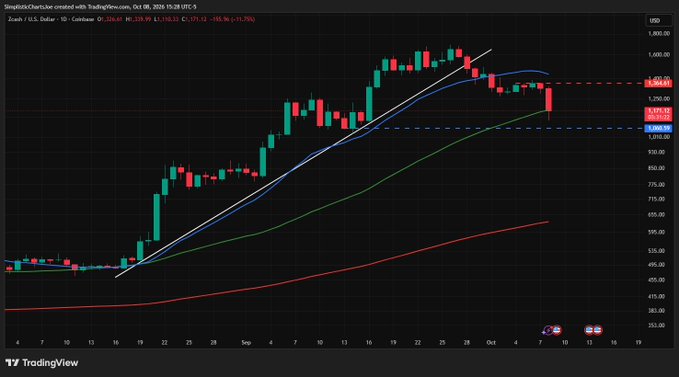Click the purple lightning event icon

(548, 331)
